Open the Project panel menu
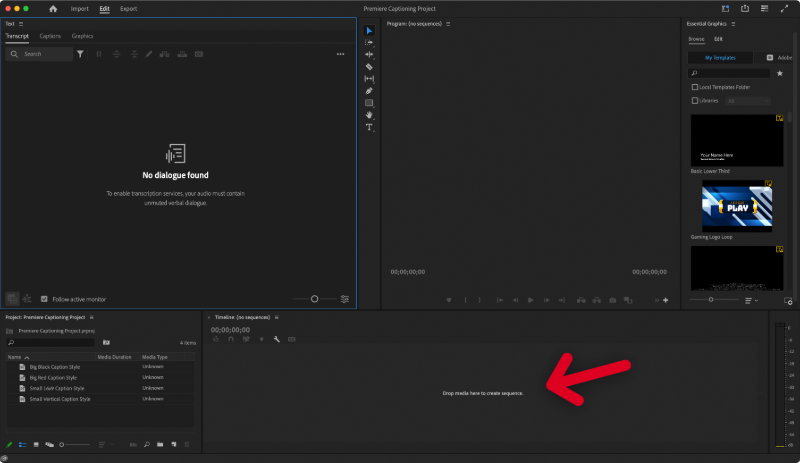This screenshot has width=800, height=463. point(91,318)
